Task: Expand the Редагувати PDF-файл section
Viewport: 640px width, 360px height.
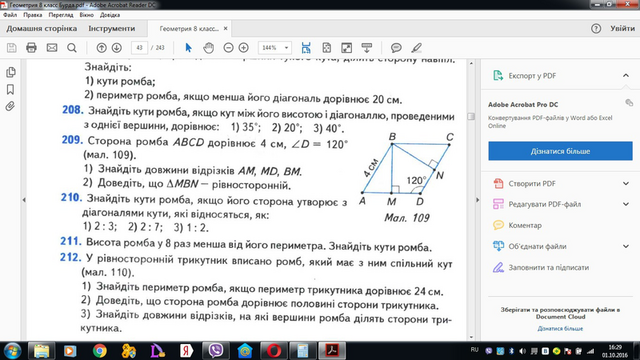Action: (x=626, y=204)
